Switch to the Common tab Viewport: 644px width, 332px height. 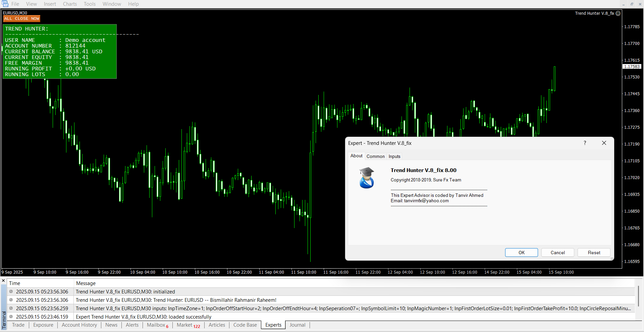375,156
